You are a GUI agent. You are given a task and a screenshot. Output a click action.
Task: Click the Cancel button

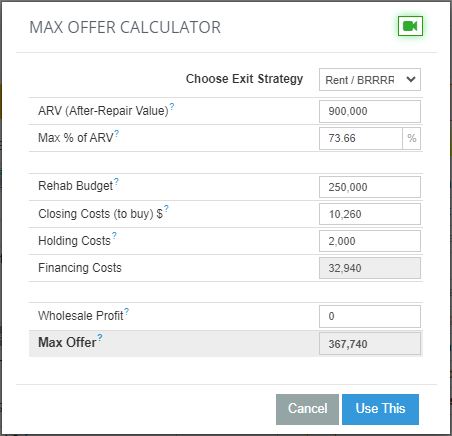tap(307, 409)
